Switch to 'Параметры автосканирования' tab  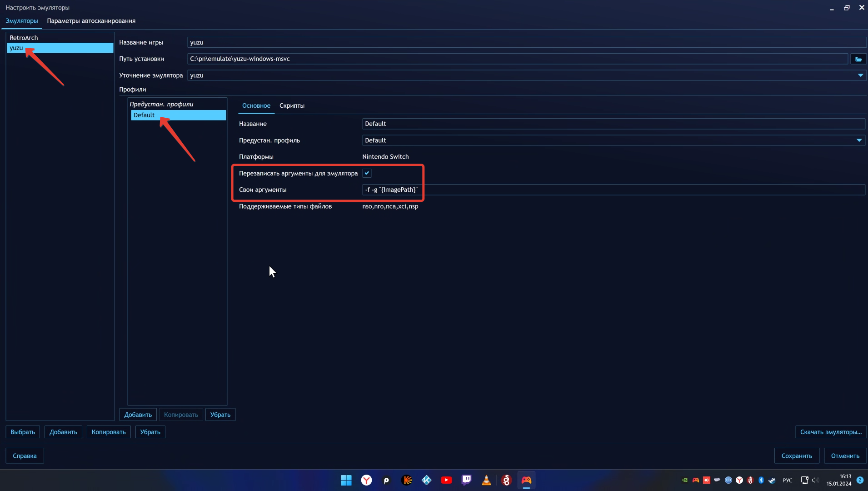[91, 21]
